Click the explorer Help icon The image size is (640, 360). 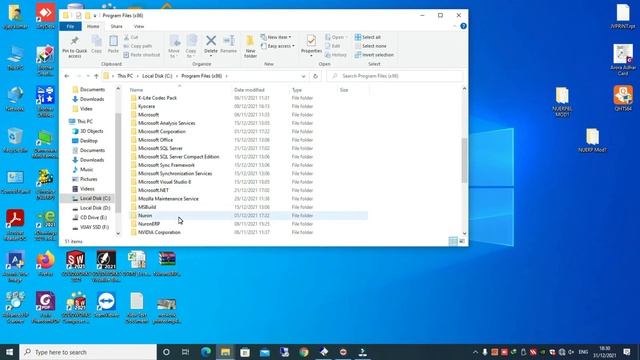click(463, 26)
